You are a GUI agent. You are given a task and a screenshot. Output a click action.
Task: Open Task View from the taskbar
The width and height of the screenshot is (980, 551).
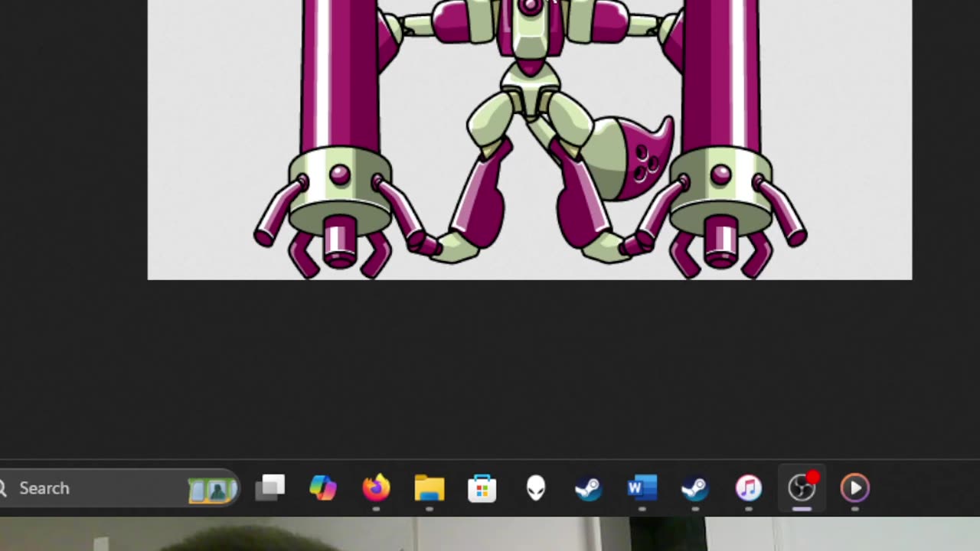pyautogui.click(x=269, y=488)
